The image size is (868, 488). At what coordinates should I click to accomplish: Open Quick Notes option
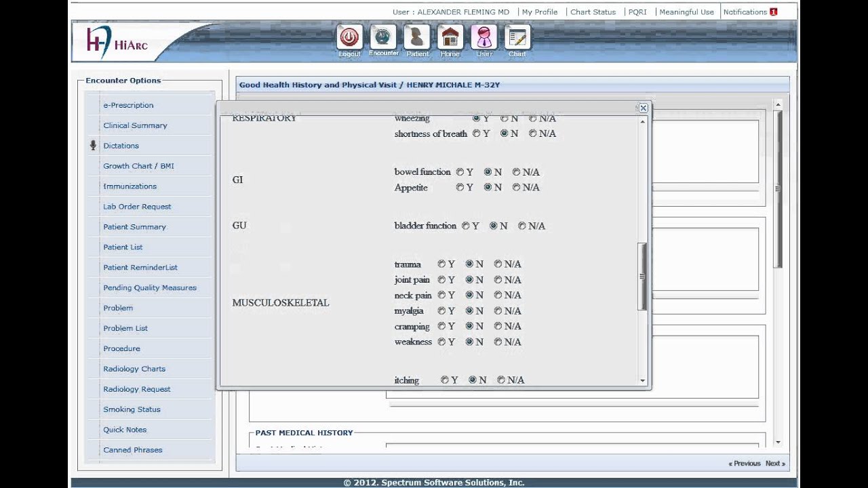click(x=125, y=430)
